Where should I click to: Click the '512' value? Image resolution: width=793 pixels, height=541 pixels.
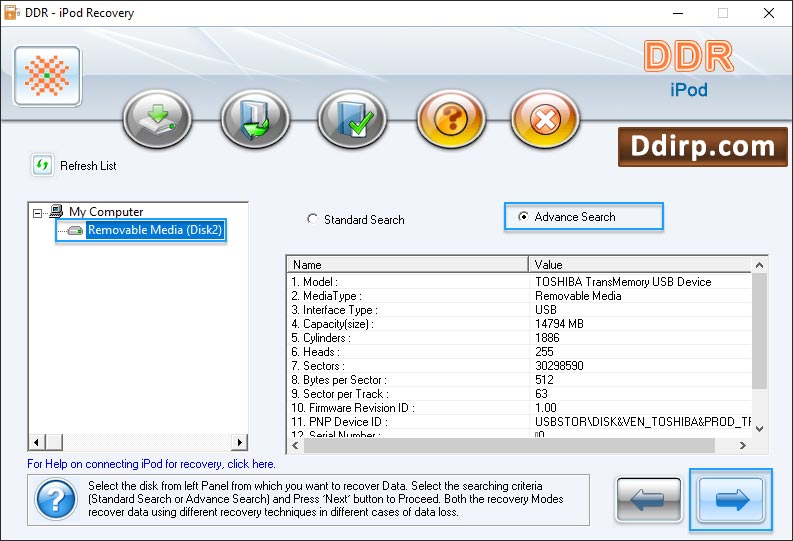[544, 380]
